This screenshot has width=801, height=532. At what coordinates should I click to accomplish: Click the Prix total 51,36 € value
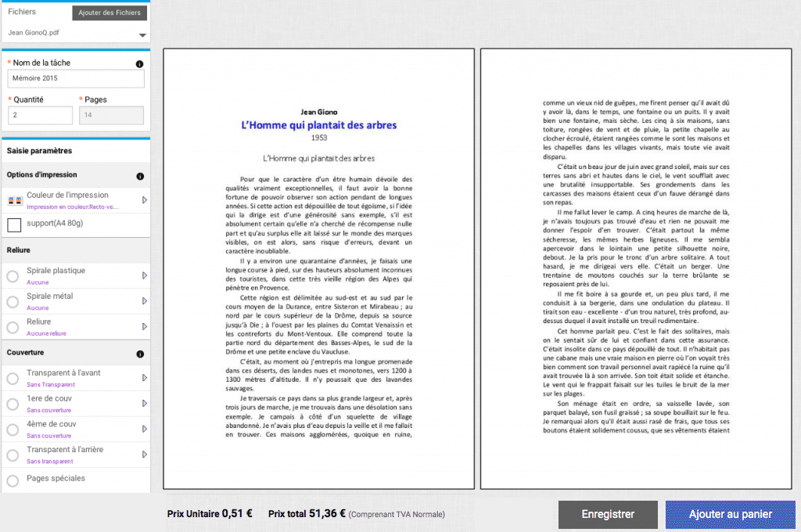(x=307, y=513)
